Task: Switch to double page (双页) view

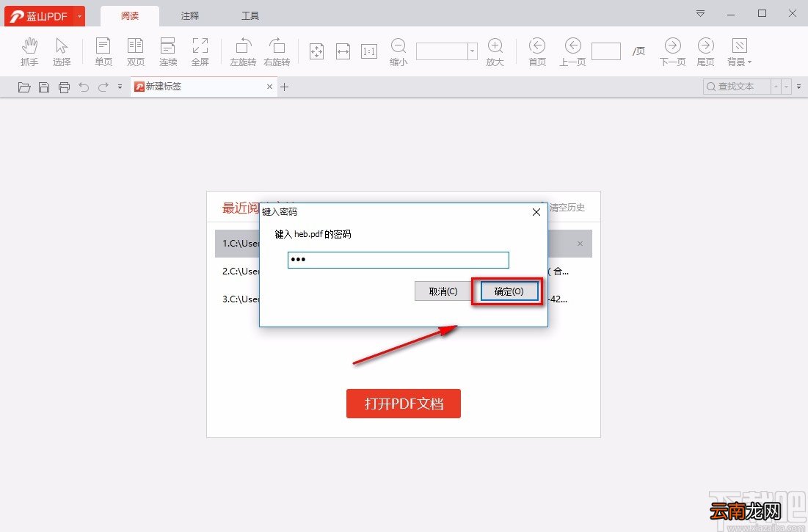Action: 136,51
